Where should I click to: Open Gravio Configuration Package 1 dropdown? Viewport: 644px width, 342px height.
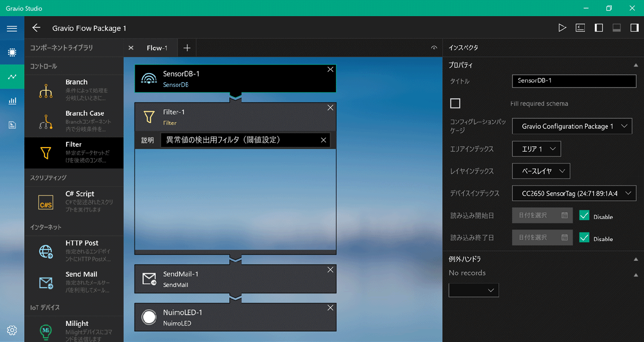pyautogui.click(x=572, y=126)
